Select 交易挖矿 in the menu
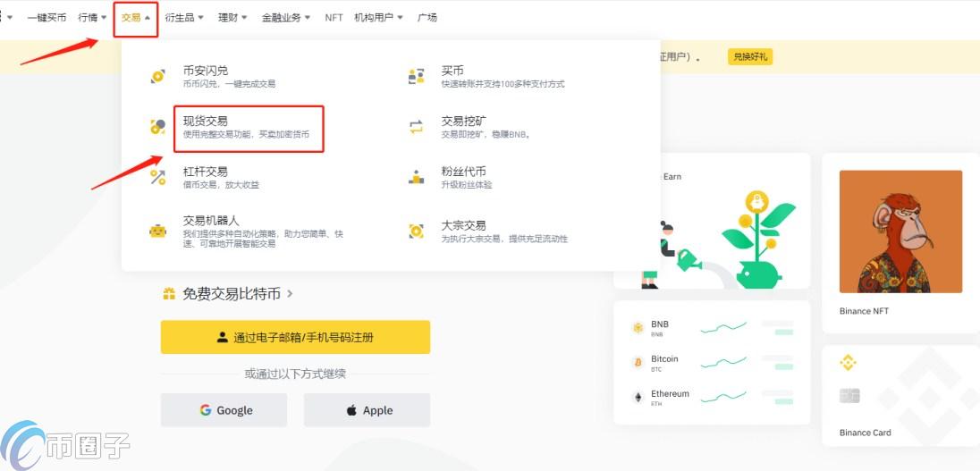980x471 pixels. click(x=486, y=127)
